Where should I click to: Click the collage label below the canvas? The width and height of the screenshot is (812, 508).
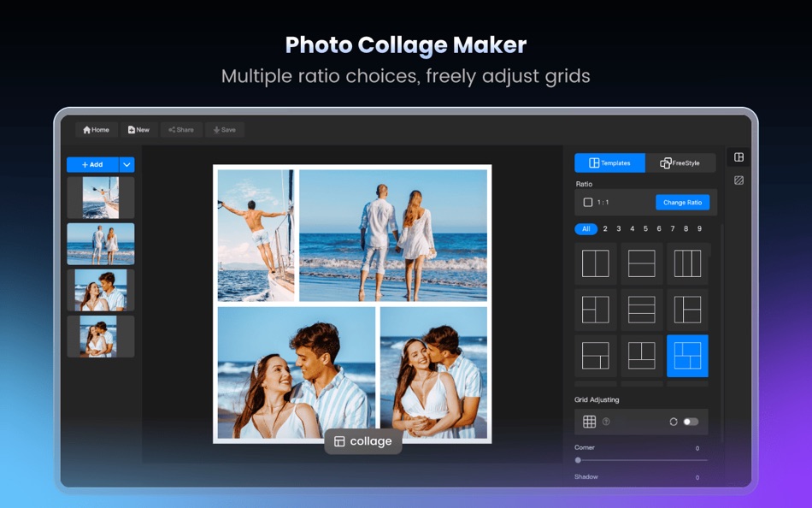coord(363,441)
